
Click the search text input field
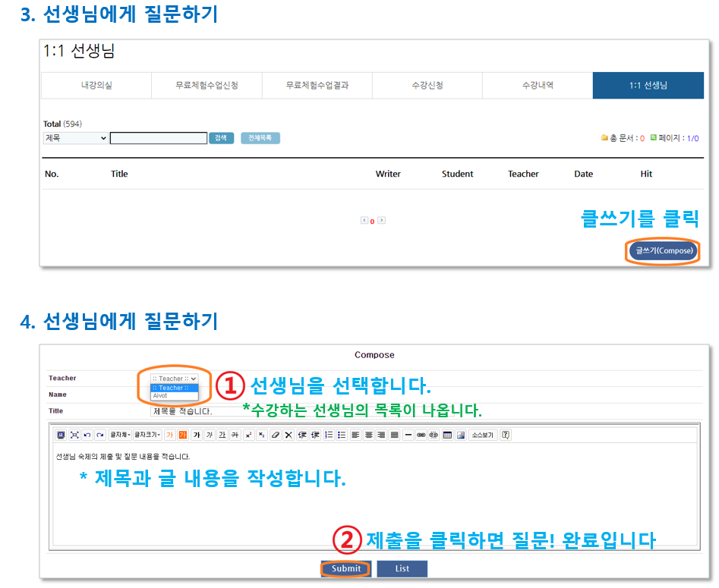click(159, 138)
